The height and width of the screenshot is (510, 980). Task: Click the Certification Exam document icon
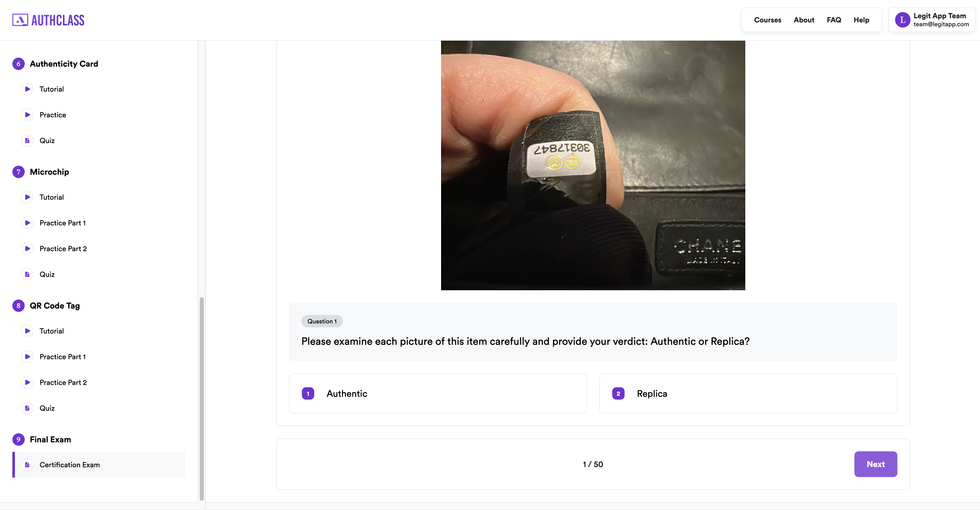[x=27, y=465]
